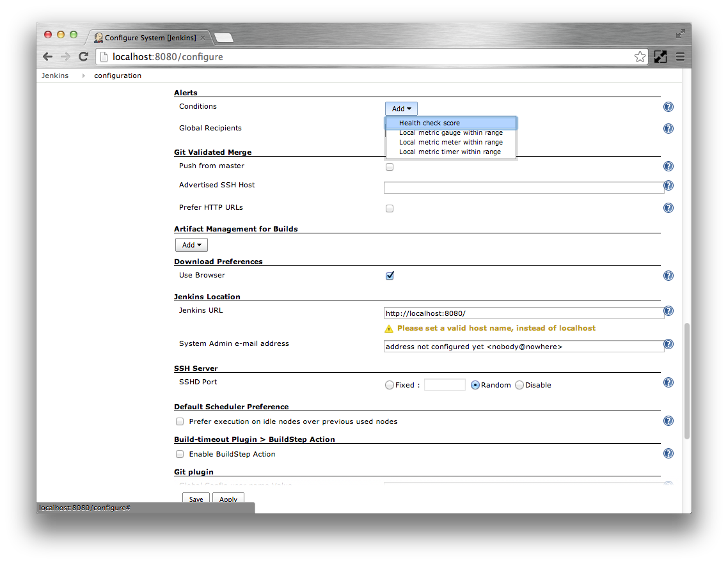The width and height of the screenshot is (728, 564).
Task: Click the Save button
Action: click(x=196, y=499)
